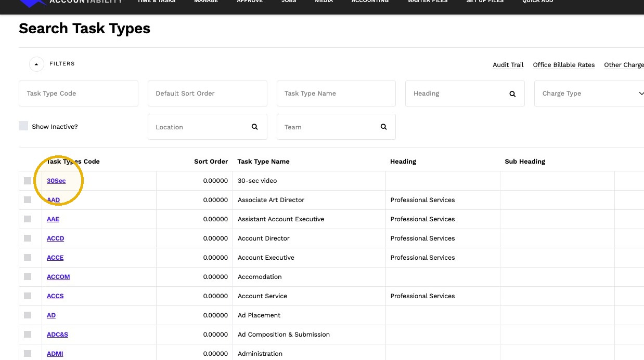644x360 pixels.
Task: Click the Heading search magnifier icon
Action: point(512,94)
